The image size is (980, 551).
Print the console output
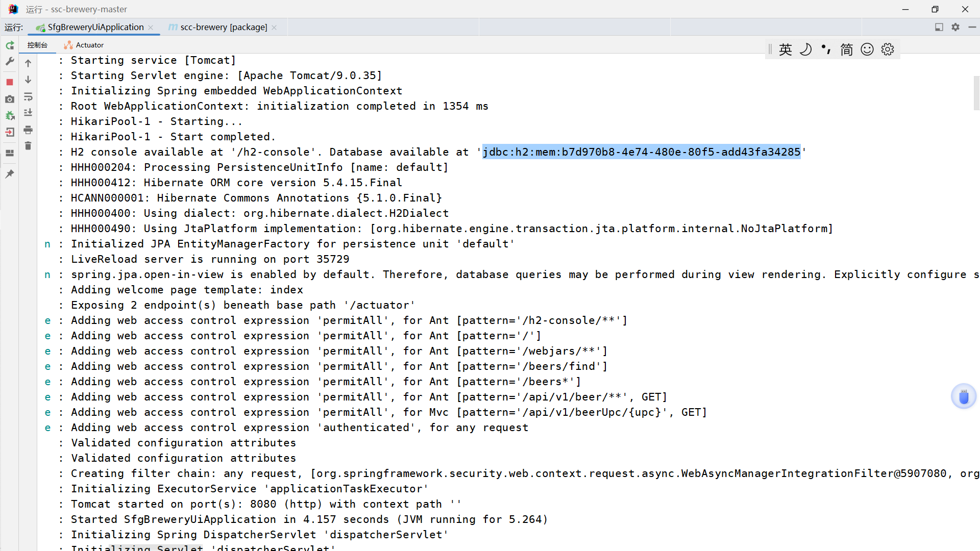tap(28, 130)
